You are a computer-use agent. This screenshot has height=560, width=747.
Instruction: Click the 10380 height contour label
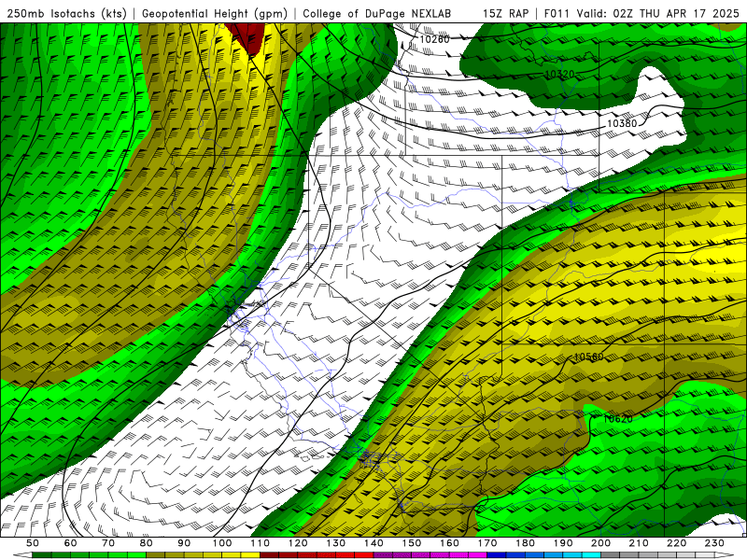click(x=622, y=124)
